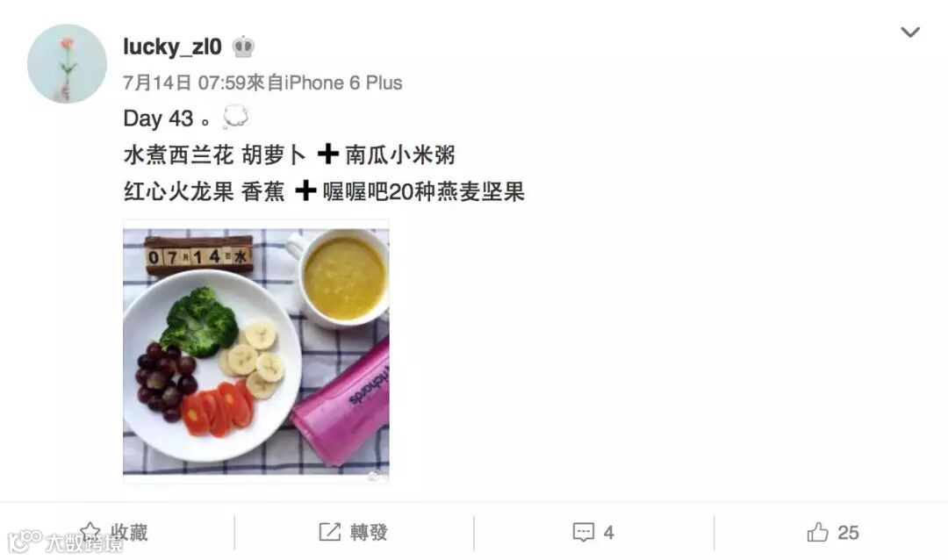Open the 4 comments count
Image resolution: width=948 pixels, height=560 pixels.
(x=609, y=533)
